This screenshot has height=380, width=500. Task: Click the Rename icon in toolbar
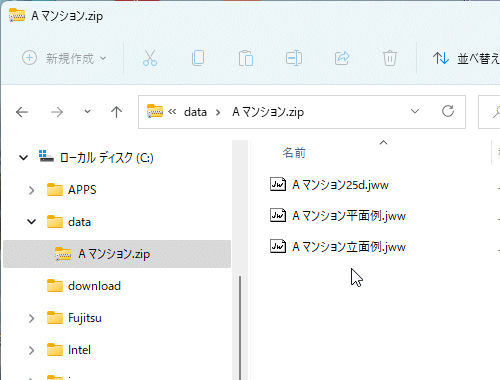point(294,58)
